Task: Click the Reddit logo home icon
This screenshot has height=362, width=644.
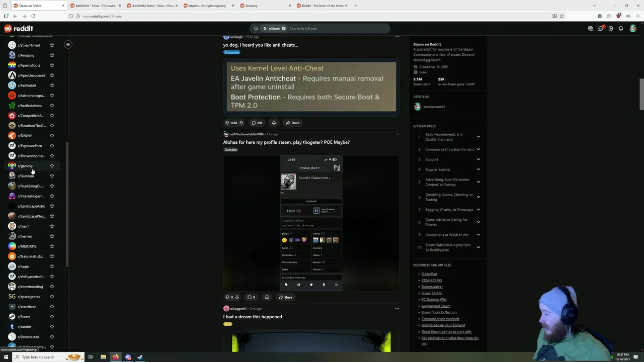Action: [x=19, y=29]
